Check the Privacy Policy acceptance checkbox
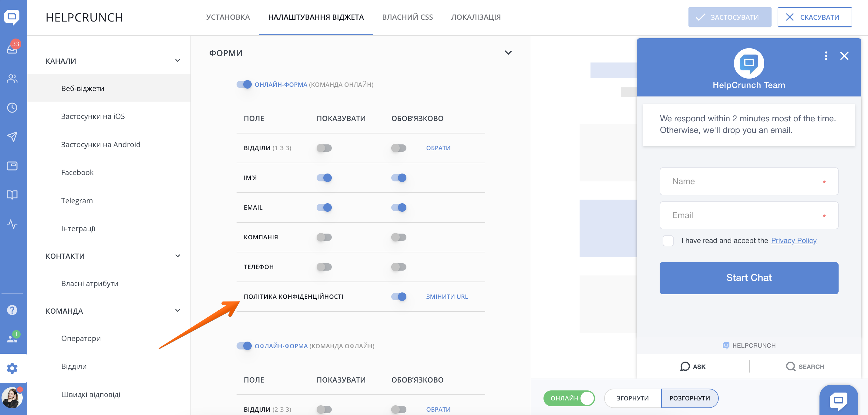Screen dimensions: 868x415 (x=668, y=241)
